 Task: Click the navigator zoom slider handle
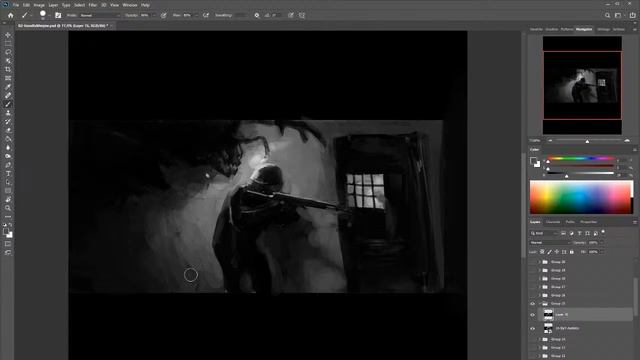coord(587,141)
